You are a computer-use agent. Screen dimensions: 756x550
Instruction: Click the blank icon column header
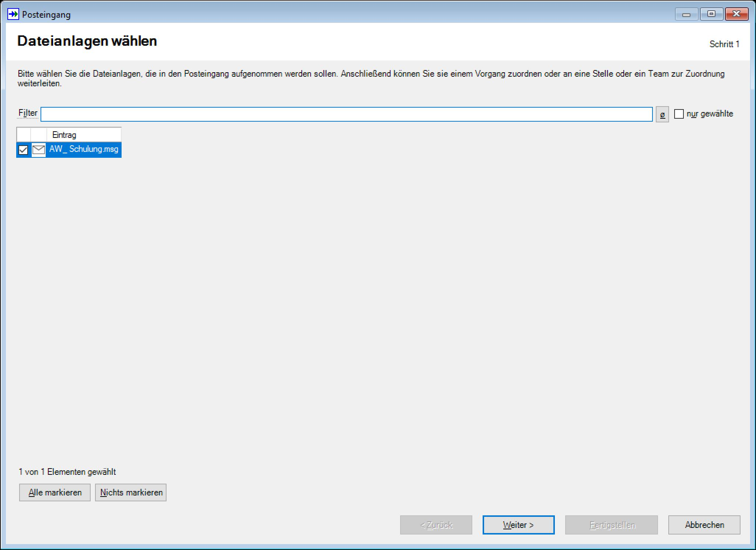coord(39,135)
